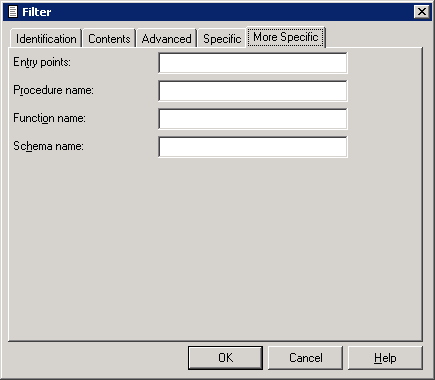
Task: Close the Filter dialog window
Action: click(x=422, y=12)
